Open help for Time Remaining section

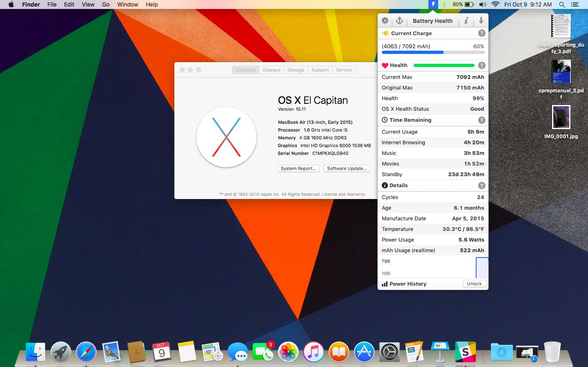click(x=481, y=120)
